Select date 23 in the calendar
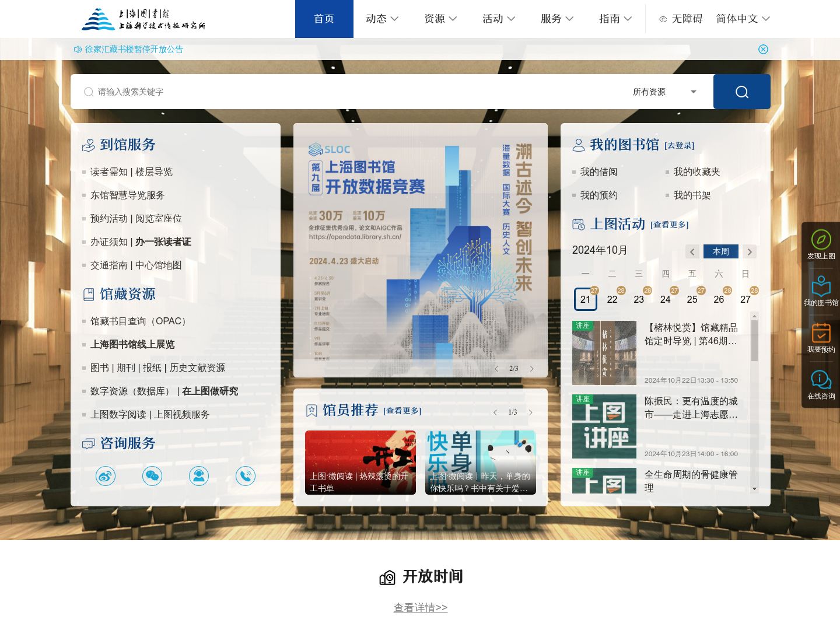 [639, 299]
